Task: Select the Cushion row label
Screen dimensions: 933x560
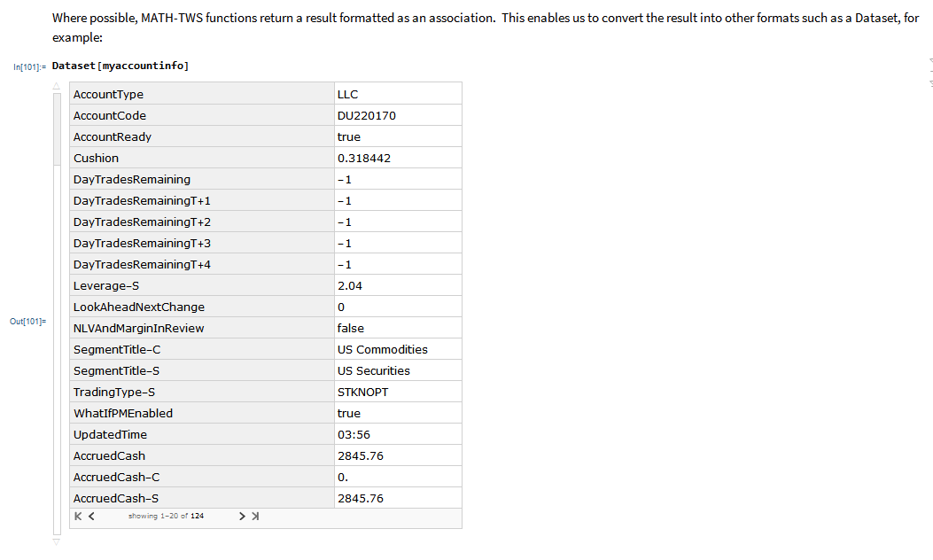Action: point(96,159)
